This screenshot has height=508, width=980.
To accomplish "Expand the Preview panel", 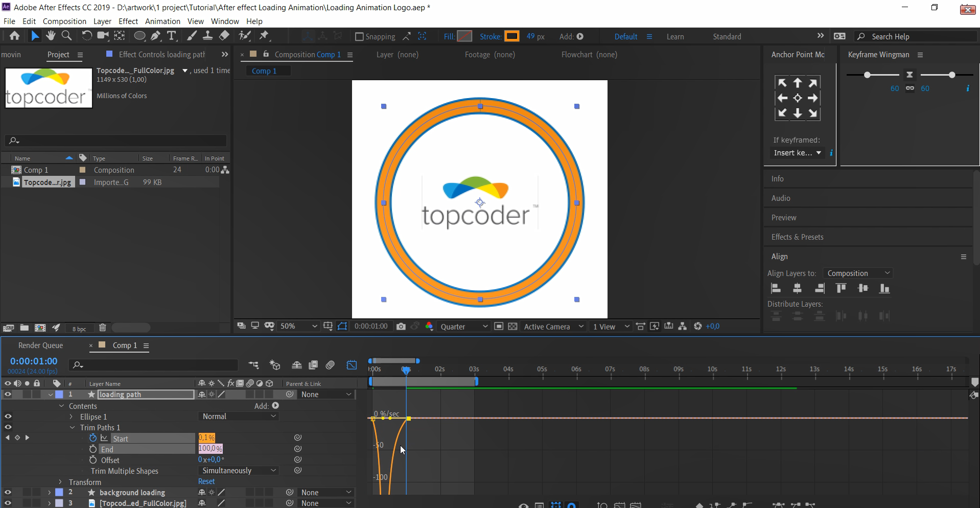I will click(784, 218).
